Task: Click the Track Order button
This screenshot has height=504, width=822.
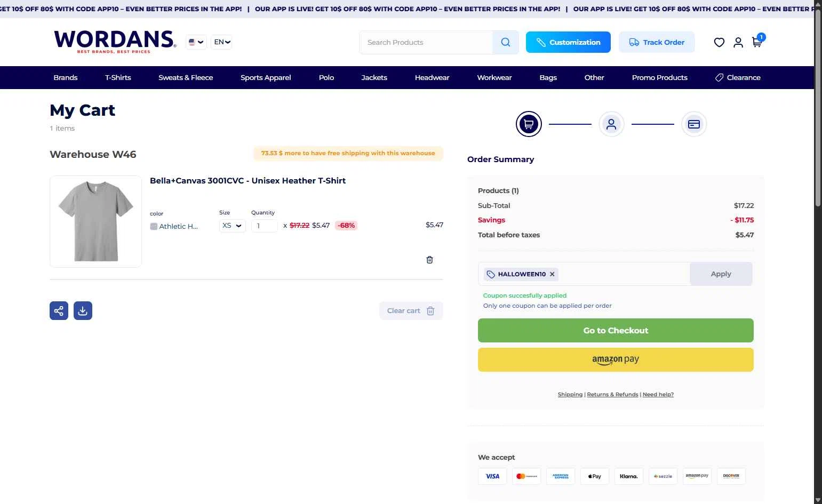Action: (x=657, y=42)
